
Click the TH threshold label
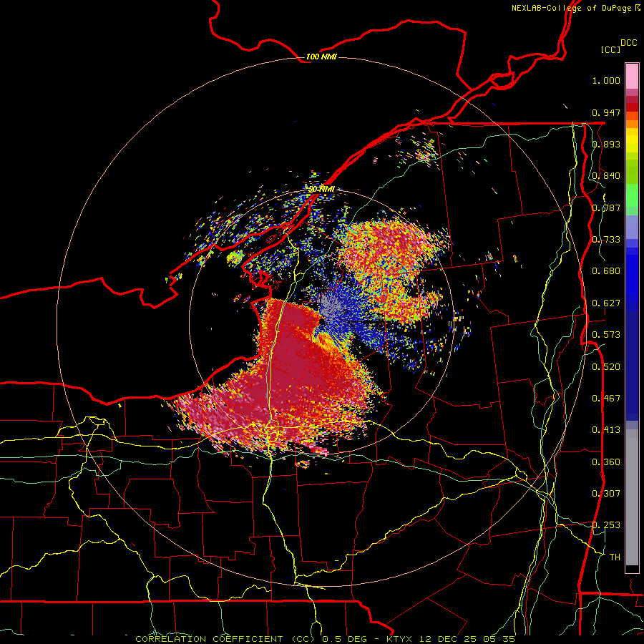tap(615, 557)
